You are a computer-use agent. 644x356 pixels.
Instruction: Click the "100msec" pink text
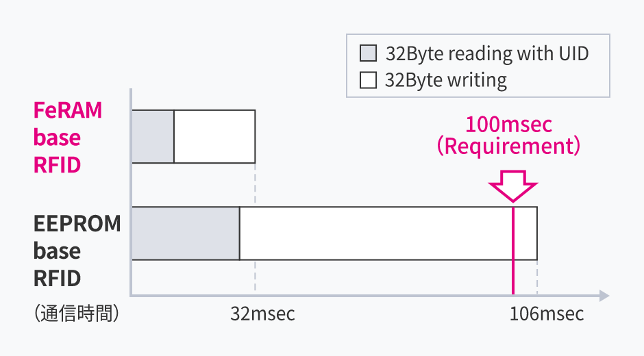pos(508,125)
